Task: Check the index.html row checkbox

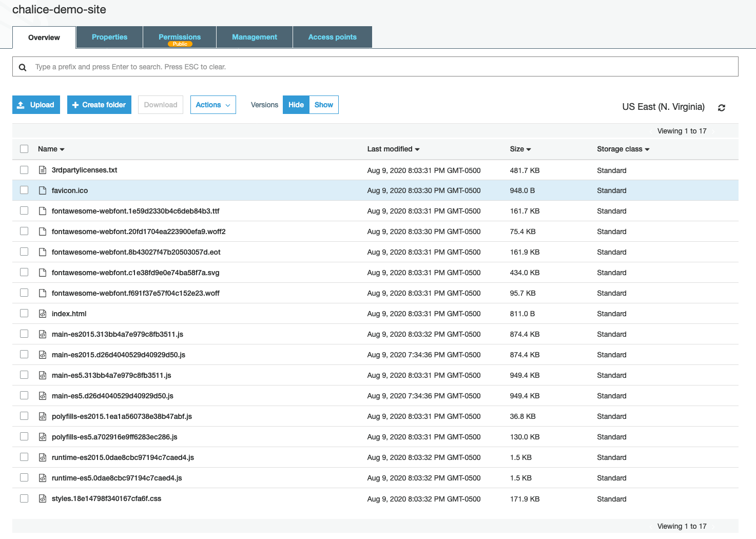Action: (24, 313)
